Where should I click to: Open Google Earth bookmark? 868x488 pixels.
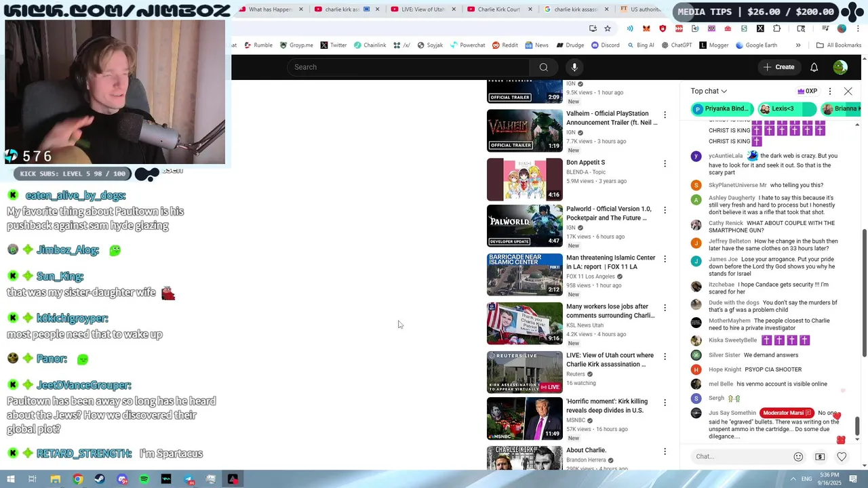tap(756, 45)
